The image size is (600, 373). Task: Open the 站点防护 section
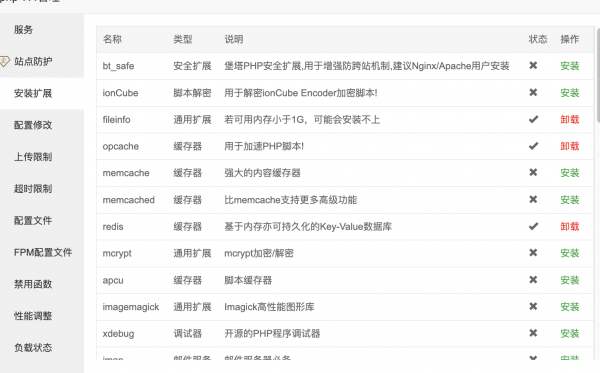(x=33, y=62)
